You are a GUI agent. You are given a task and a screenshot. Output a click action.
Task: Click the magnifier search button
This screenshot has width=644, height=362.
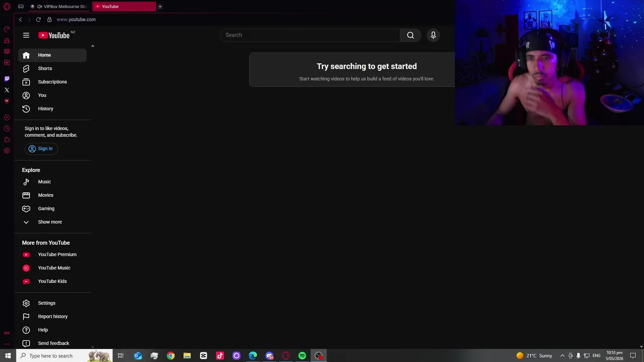(x=411, y=35)
